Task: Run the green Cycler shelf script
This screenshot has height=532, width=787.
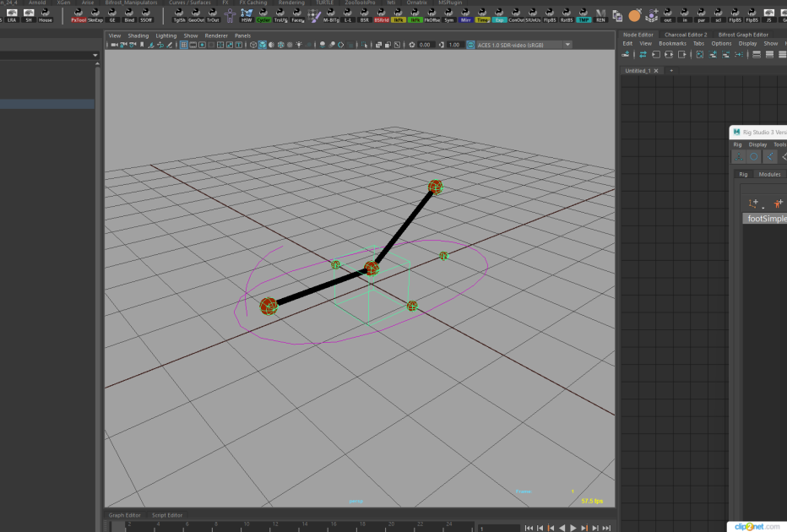Action: [x=263, y=15]
